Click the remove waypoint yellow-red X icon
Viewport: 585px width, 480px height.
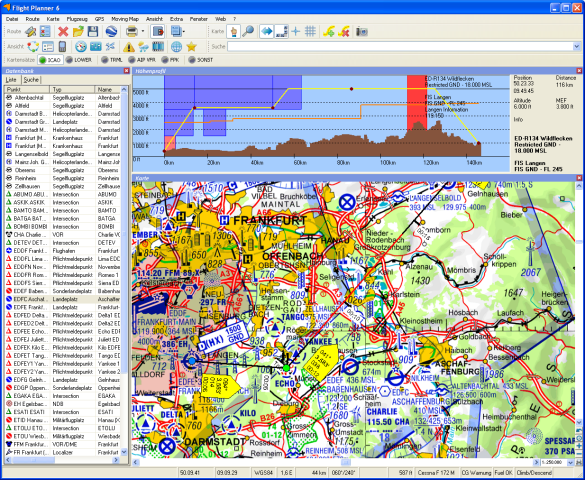[x=343, y=32]
